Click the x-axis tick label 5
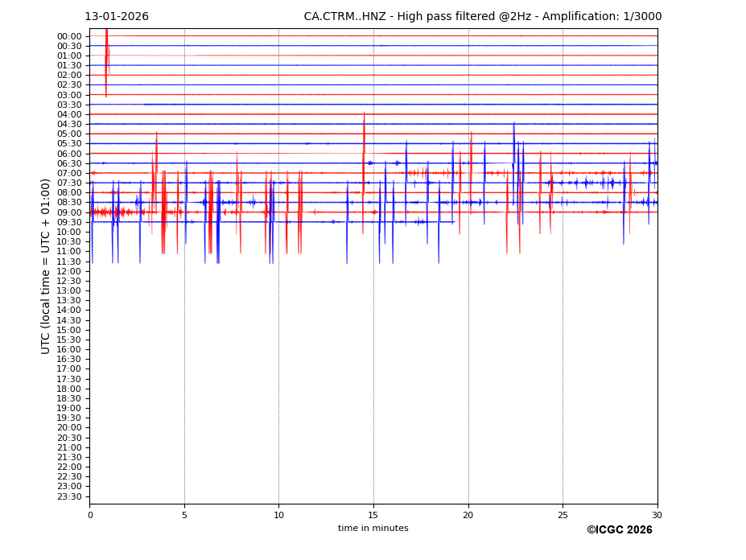 [184, 515]
